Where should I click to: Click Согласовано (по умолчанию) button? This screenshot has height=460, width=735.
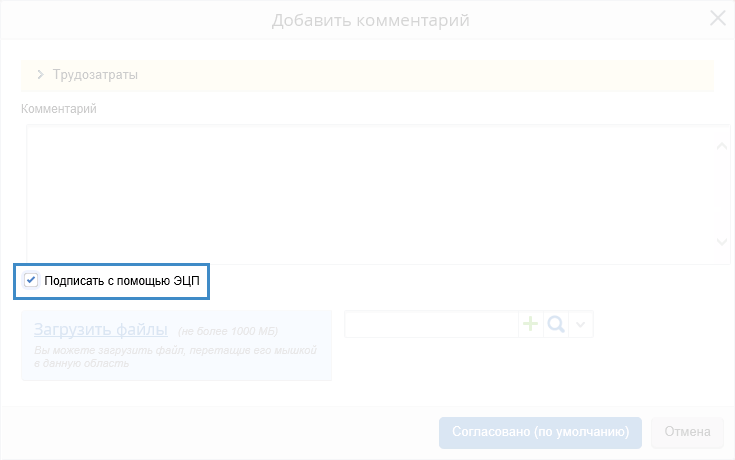pos(540,432)
